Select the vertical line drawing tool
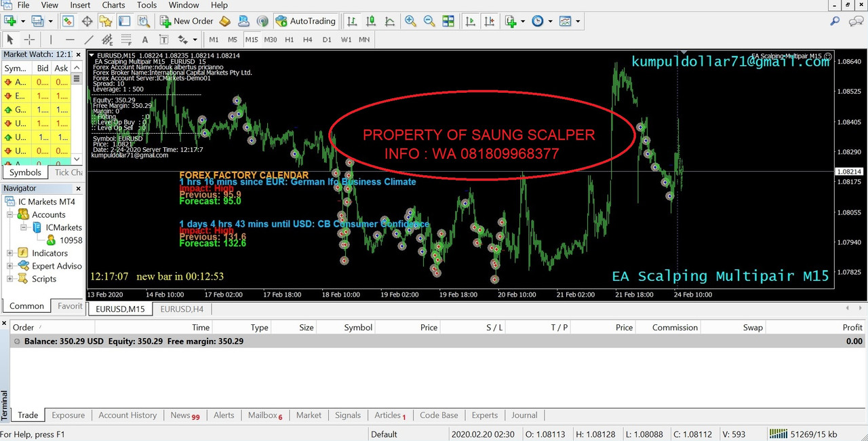This screenshot has width=868, height=441. click(51, 39)
